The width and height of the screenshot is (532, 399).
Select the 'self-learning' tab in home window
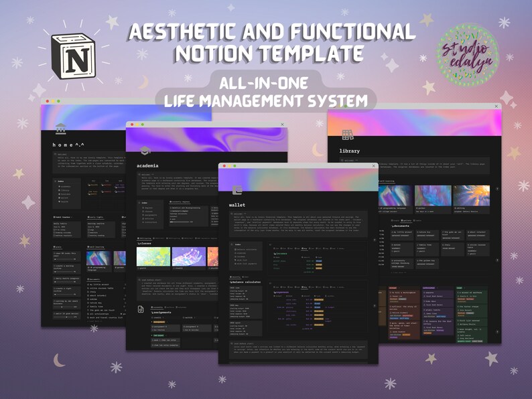[96, 247]
